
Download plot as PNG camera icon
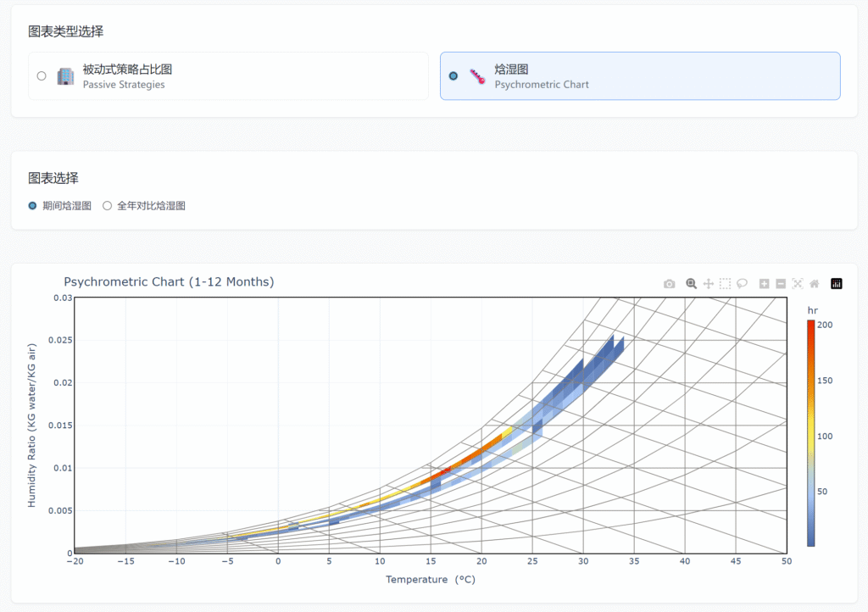pyautogui.click(x=670, y=284)
